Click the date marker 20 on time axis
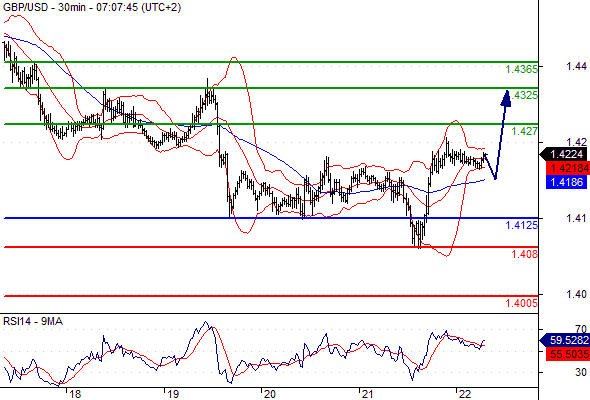Viewport: 590px width, 400px height. pos(269,394)
